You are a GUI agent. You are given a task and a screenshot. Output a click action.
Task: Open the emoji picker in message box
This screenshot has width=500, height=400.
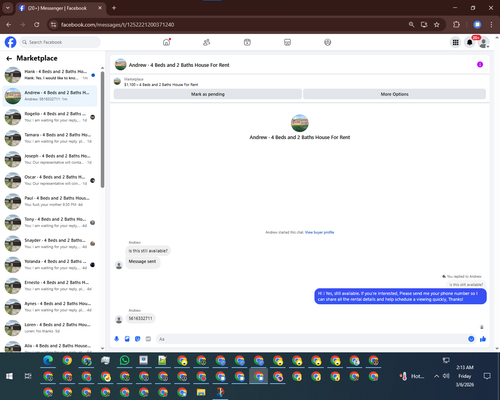point(471,339)
